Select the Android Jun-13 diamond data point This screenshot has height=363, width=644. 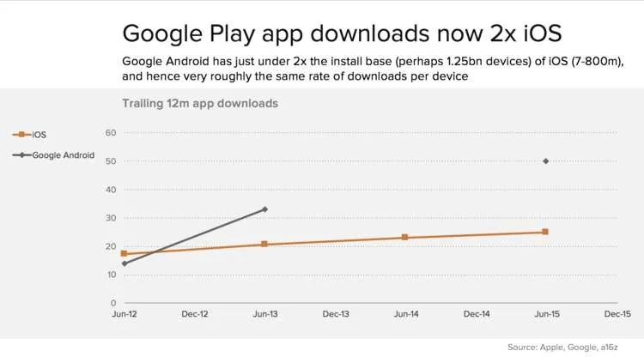pyautogui.click(x=265, y=209)
